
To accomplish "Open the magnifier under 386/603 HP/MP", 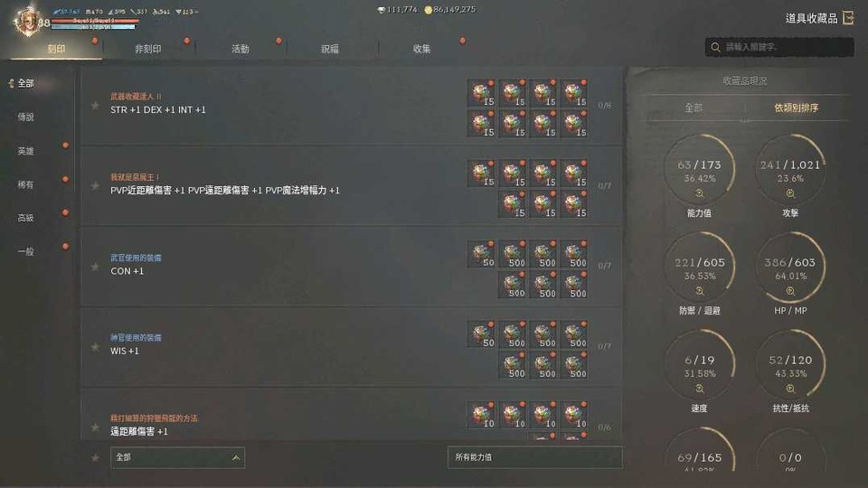I will [x=790, y=291].
